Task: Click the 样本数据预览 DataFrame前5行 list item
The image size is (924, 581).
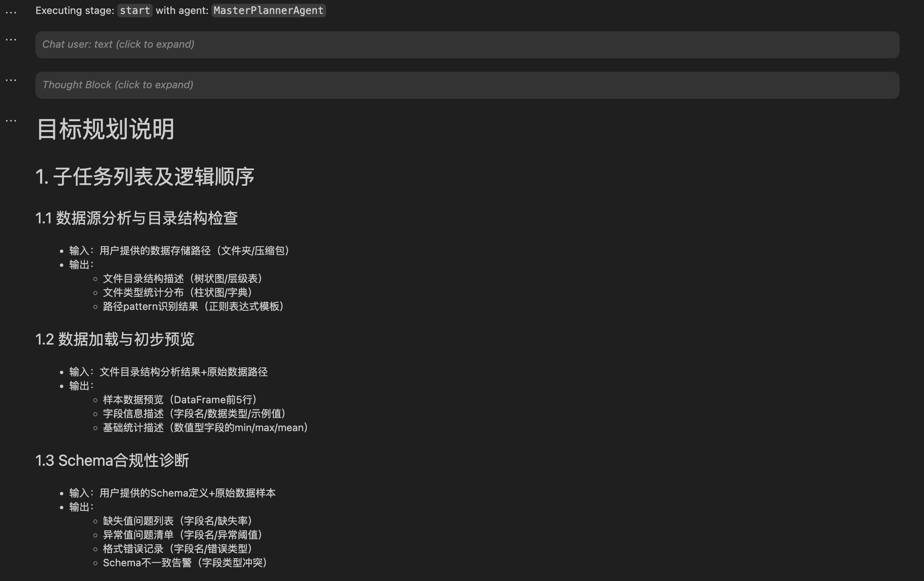Action: (180, 400)
